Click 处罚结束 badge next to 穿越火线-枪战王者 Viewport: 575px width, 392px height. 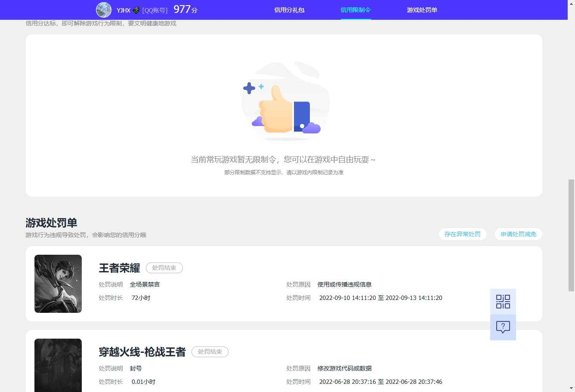tap(210, 352)
